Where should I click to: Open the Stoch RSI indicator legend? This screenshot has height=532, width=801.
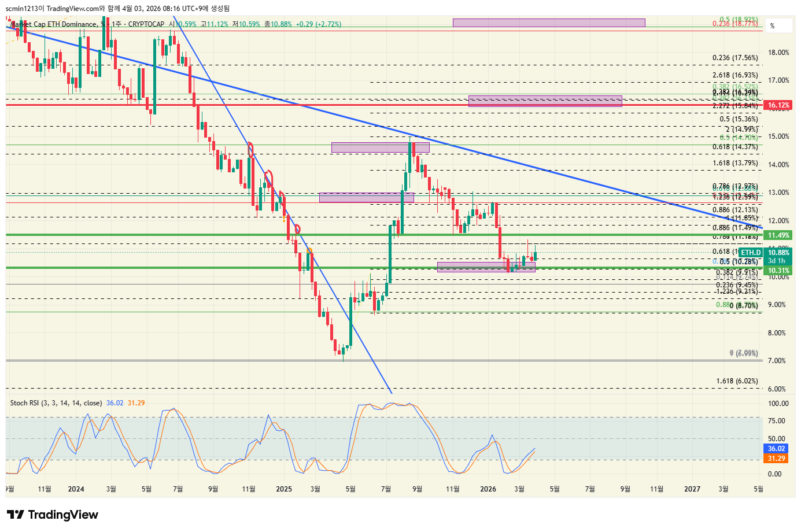coord(56,403)
